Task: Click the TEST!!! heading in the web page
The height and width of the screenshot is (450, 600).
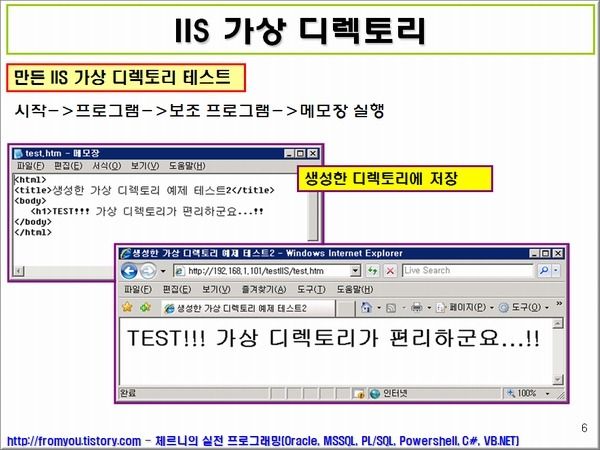Action: (333, 338)
